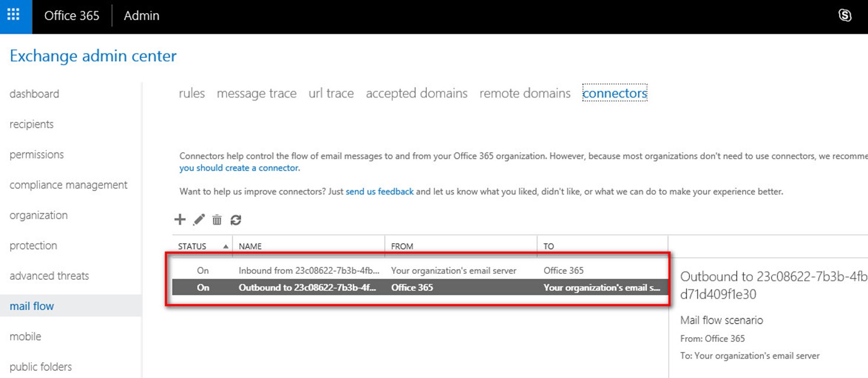The width and height of the screenshot is (868, 378).
Task: Click 'Your organization's email server' FROM cell
Action: coord(454,270)
